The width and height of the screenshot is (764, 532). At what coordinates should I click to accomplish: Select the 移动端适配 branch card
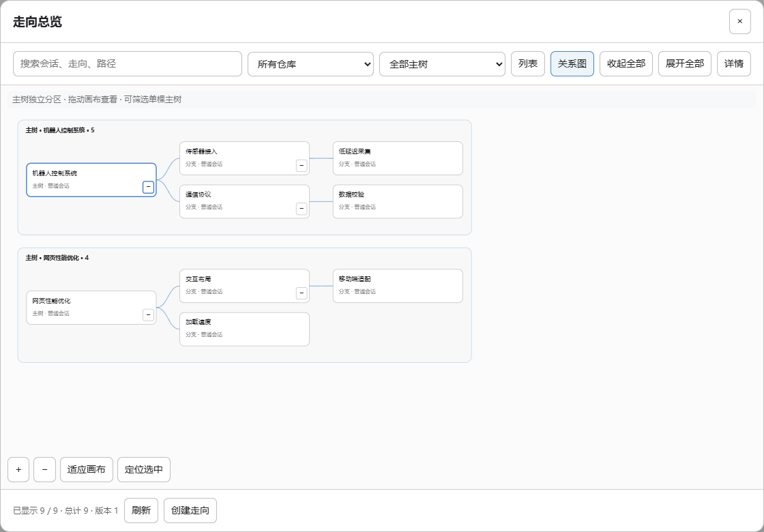click(x=398, y=286)
